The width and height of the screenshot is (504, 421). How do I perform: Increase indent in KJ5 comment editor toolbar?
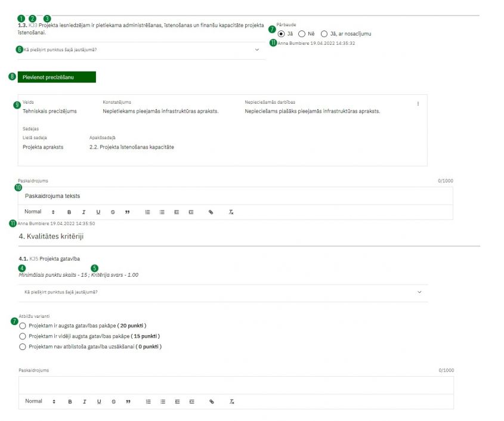192,402
